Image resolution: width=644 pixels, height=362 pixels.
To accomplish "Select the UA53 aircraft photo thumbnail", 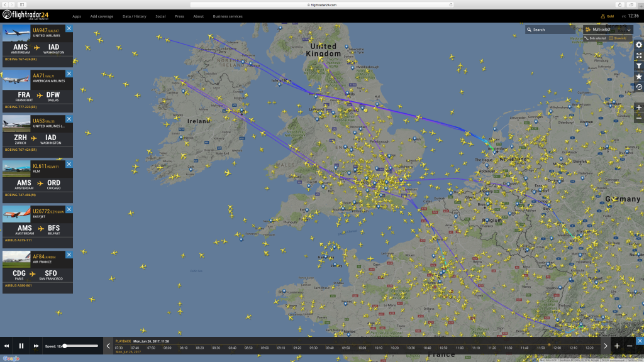I will click(16, 123).
